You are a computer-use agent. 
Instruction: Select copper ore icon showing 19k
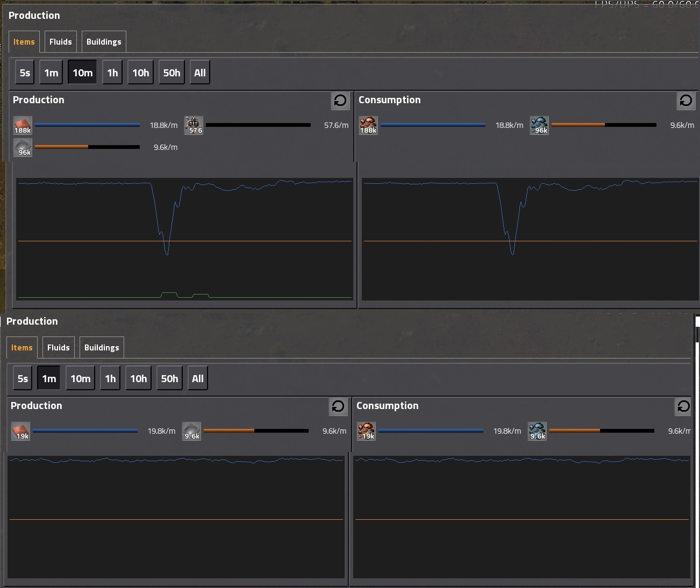[366, 431]
